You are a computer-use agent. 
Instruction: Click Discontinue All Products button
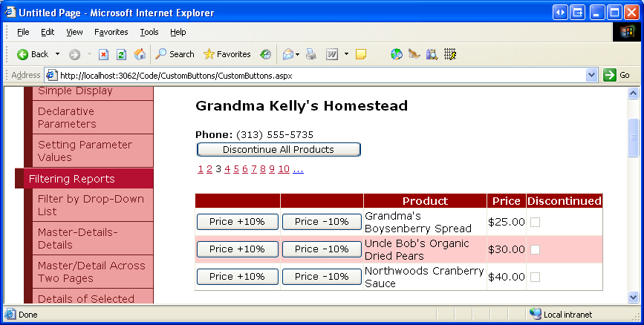[x=279, y=149]
